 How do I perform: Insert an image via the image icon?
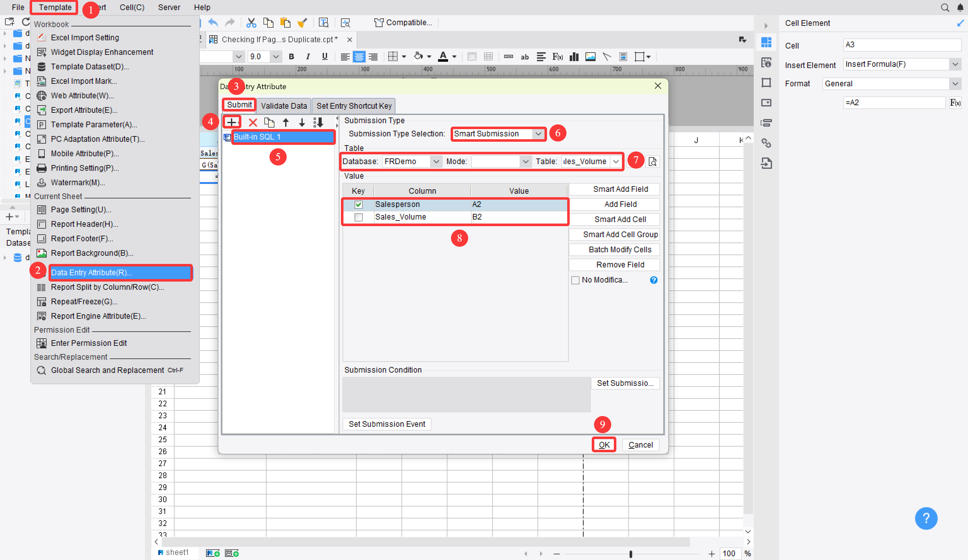point(591,56)
